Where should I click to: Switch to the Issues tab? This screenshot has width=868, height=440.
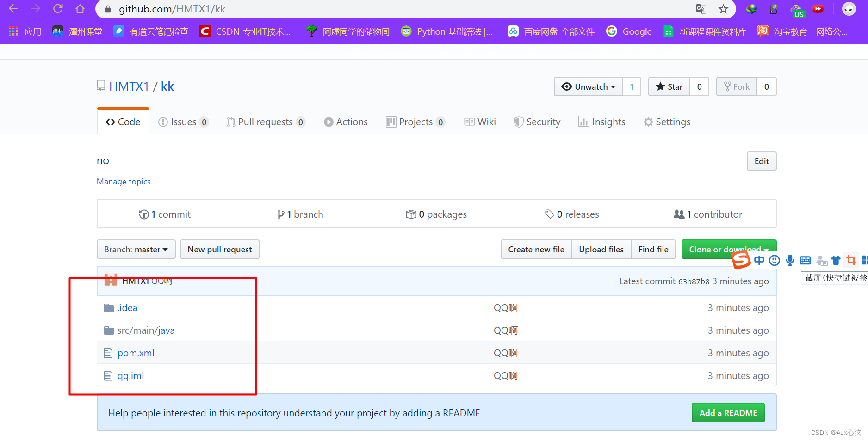[183, 122]
